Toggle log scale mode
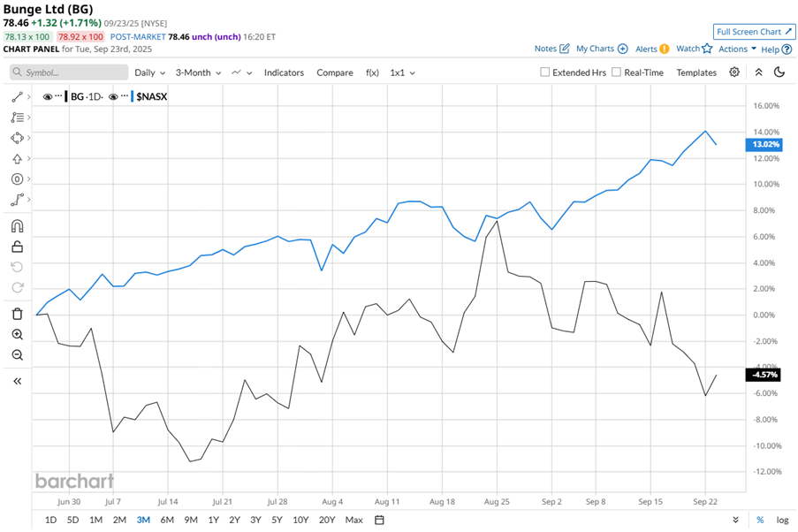798x532 pixels. (x=782, y=520)
